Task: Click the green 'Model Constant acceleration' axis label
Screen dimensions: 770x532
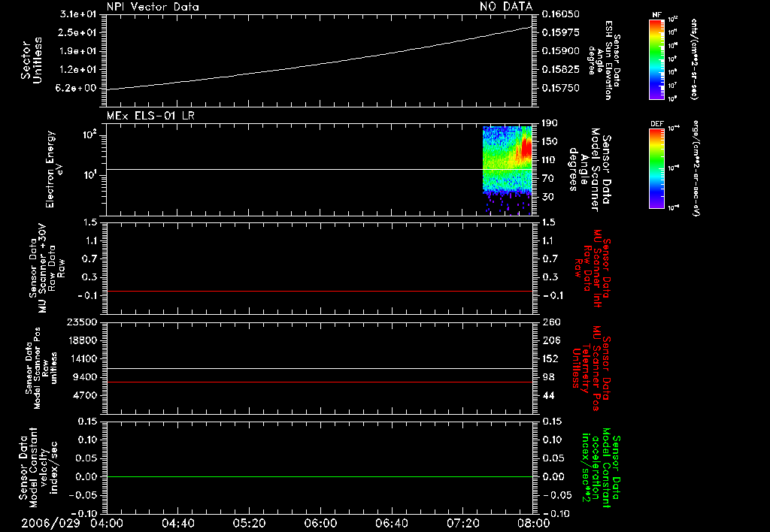Action: click(601, 469)
